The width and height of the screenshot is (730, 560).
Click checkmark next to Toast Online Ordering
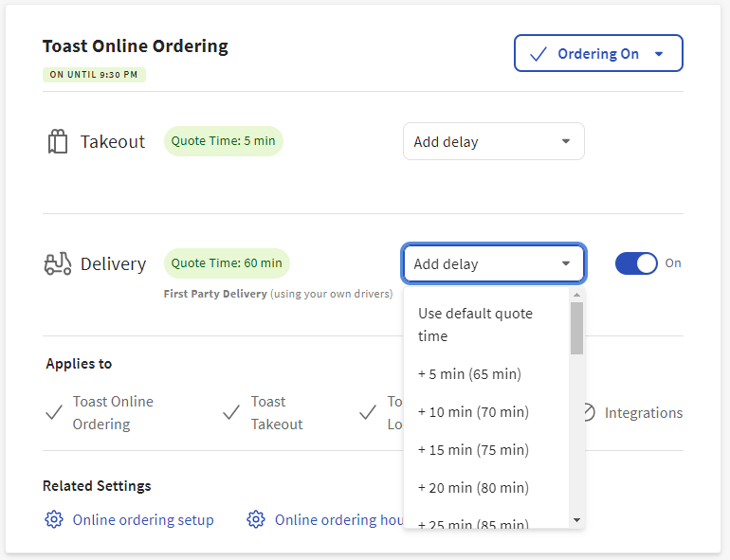[54, 413]
